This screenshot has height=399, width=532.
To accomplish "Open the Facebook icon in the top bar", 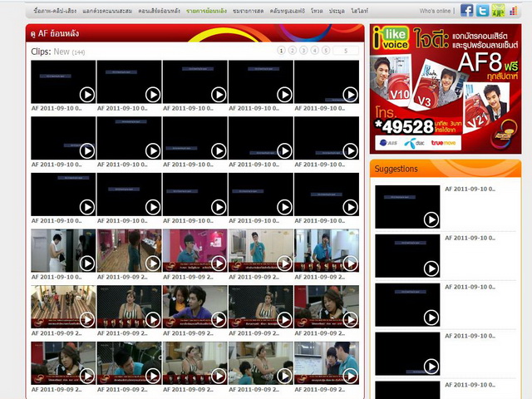I will [467, 11].
